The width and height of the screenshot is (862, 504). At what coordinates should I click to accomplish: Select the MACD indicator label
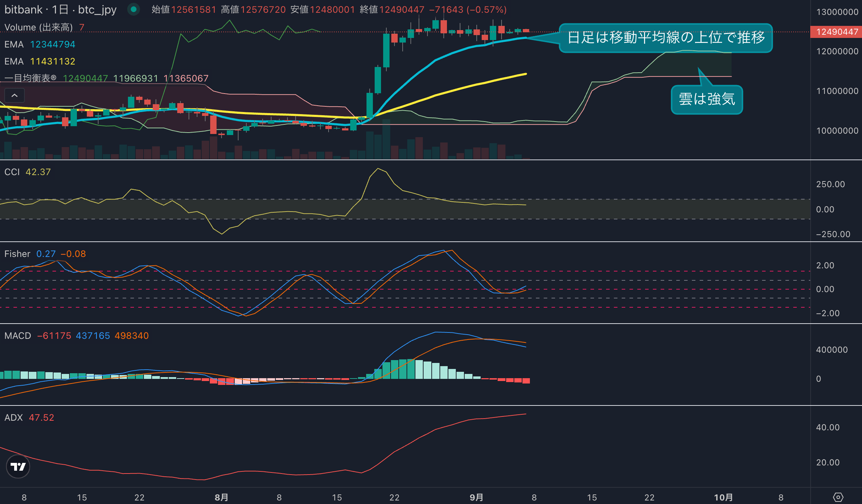pyautogui.click(x=18, y=336)
